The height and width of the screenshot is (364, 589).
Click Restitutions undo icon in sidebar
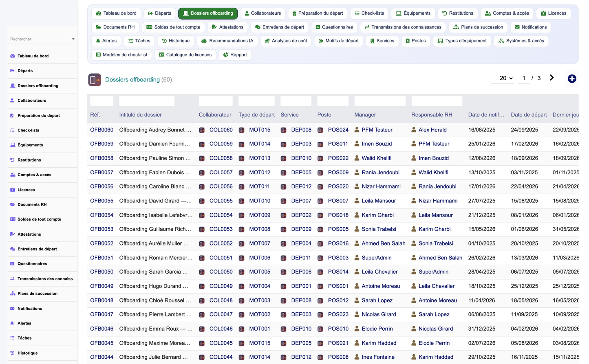[12, 160]
